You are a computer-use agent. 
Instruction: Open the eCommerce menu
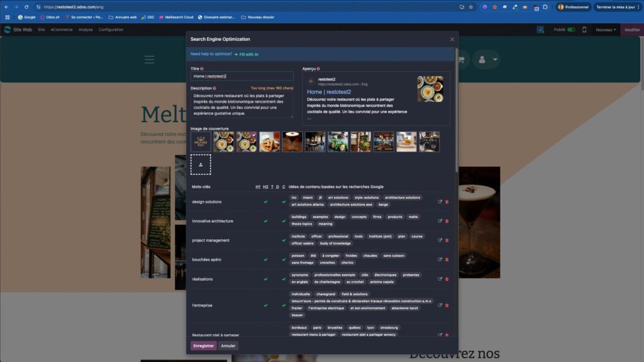pos(62,30)
